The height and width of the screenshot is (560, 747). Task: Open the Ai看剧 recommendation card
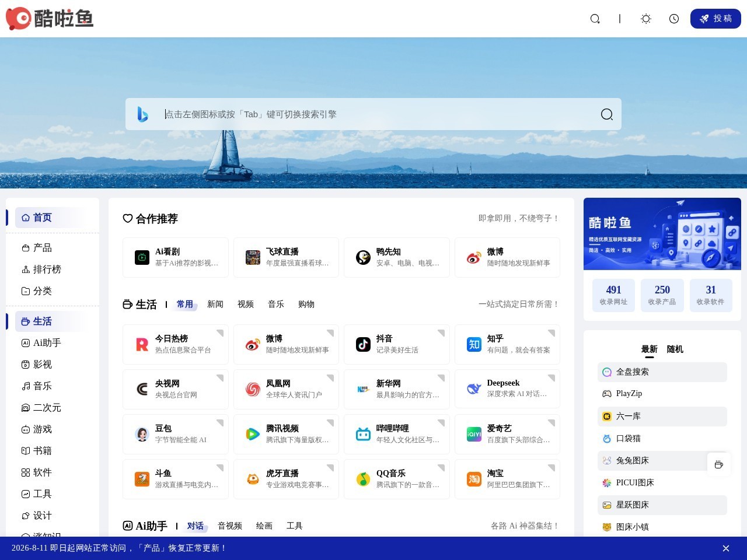pyautogui.click(x=176, y=257)
